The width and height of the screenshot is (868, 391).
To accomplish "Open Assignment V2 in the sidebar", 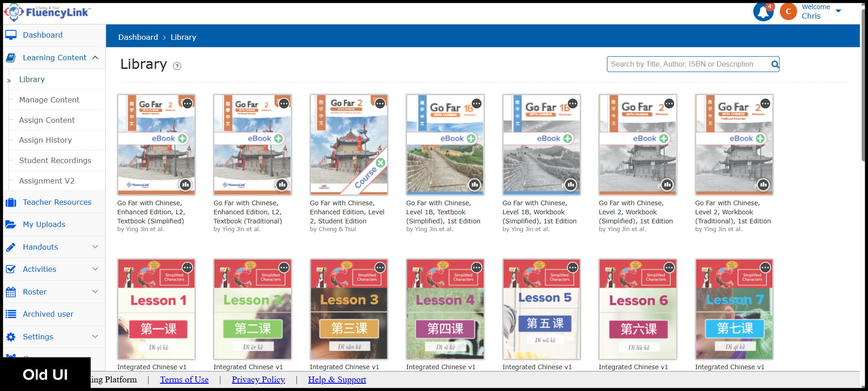I will (x=47, y=181).
